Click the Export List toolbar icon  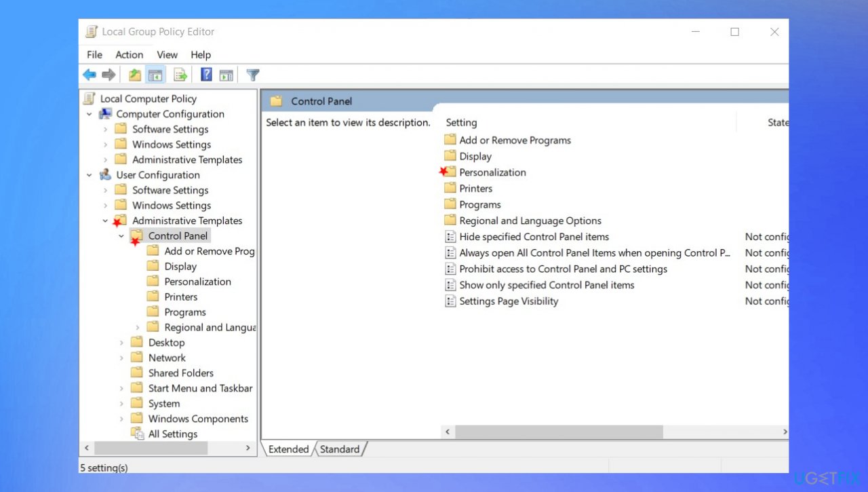coord(180,75)
